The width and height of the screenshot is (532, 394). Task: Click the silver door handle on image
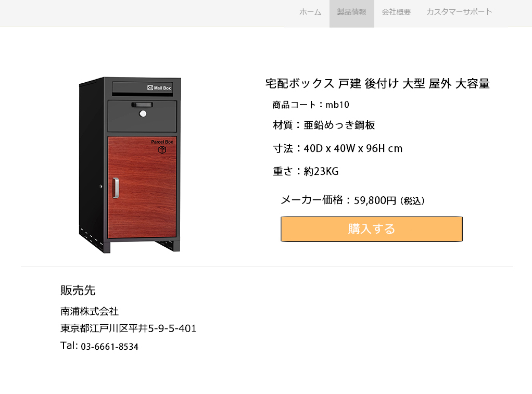coord(116,188)
